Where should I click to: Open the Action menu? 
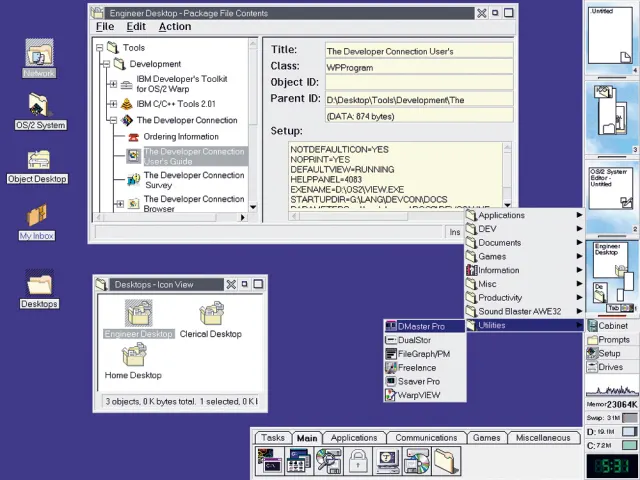175,27
